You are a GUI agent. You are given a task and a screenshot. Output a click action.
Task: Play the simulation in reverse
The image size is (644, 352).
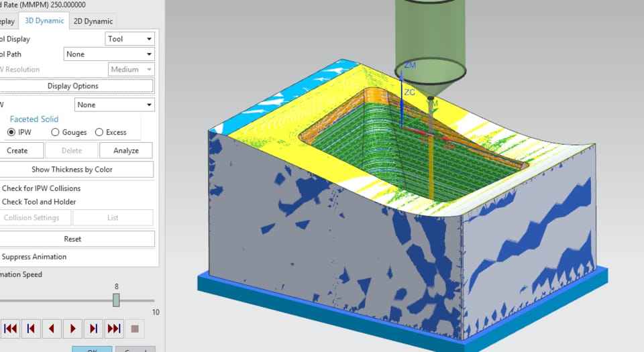click(x=52, y=329)
